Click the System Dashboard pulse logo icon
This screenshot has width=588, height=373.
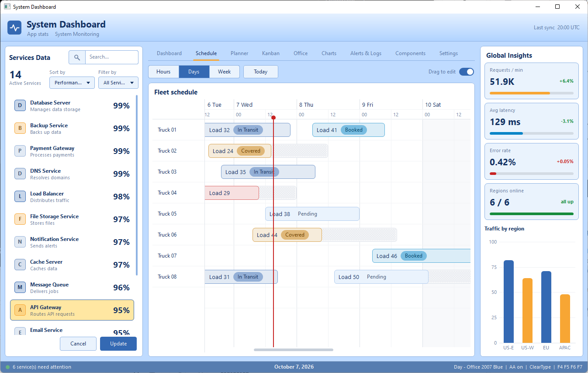tap(15, 28)
